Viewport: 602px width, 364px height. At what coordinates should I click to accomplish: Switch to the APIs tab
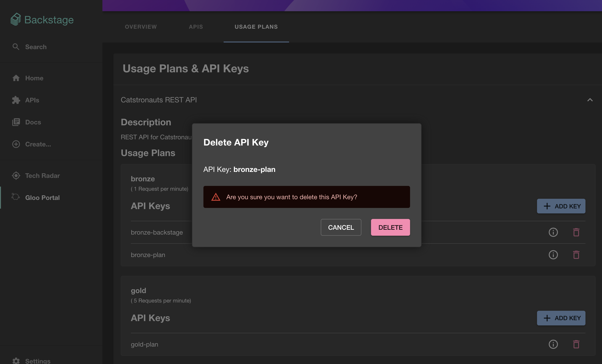196,27
